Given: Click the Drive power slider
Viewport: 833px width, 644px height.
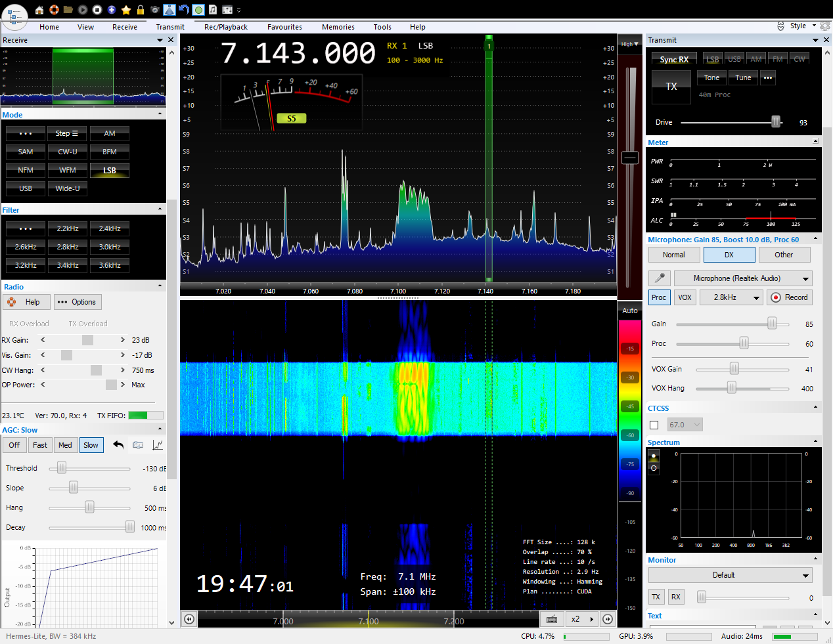Looking at the screenshot, I should point(776,122).
